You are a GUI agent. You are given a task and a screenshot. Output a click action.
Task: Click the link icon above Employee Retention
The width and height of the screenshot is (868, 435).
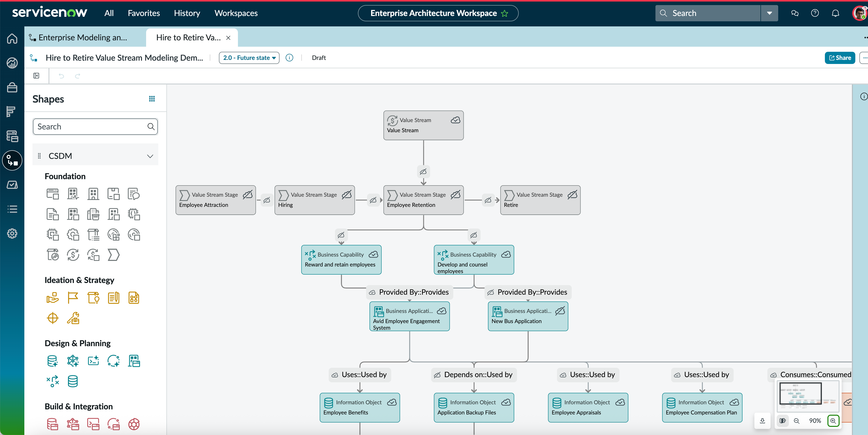[423, 172]
